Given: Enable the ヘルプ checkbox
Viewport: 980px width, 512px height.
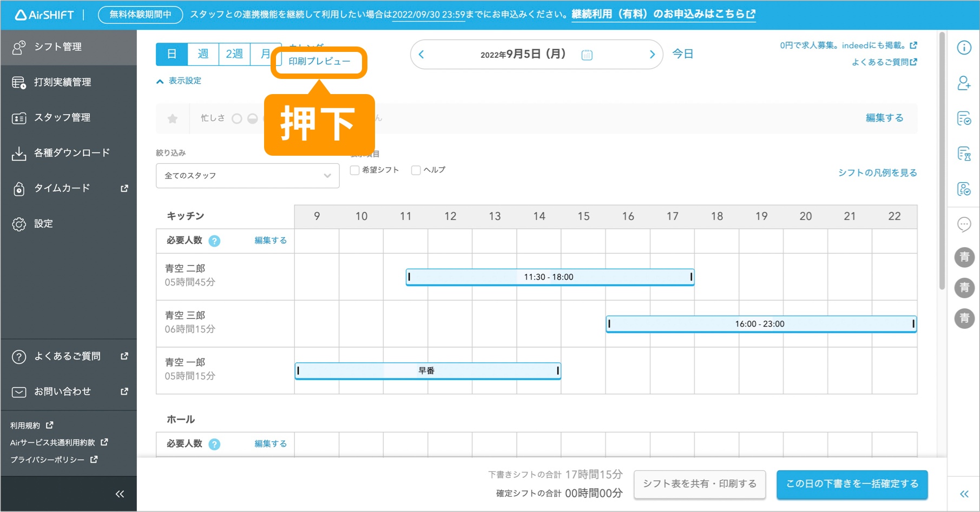Looking at the screenshot, I should (x=416, y=170).
